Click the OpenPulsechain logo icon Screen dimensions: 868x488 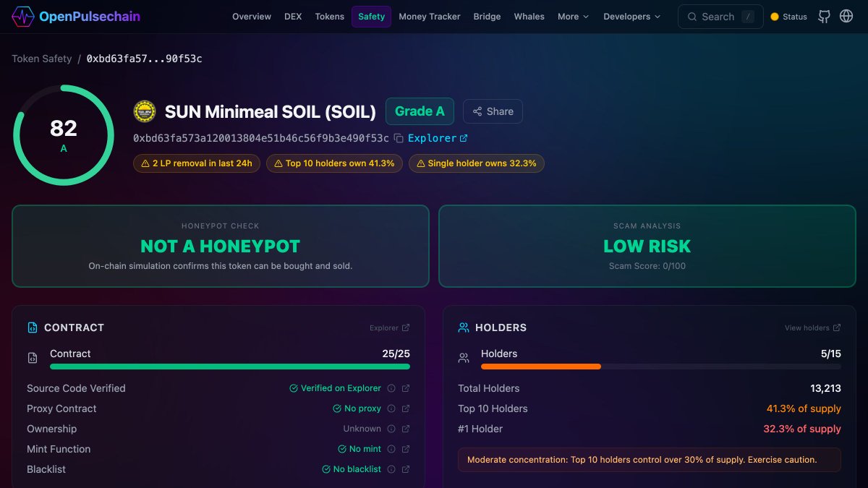(x=23, y=16)
